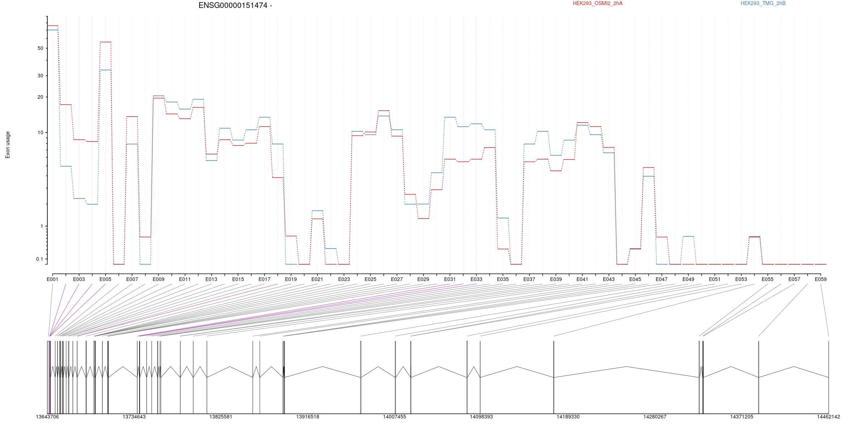Select exon label E035
Screen dimensions: 868x434
coord(503,279)
